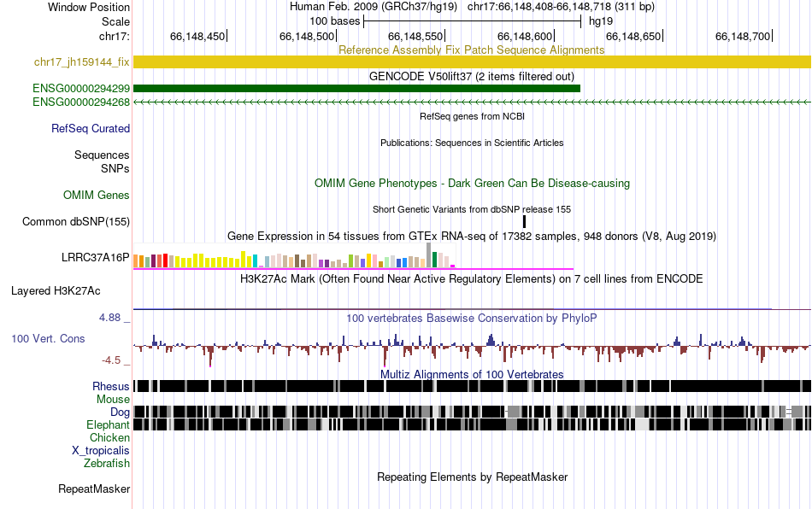812x509 pixels.
Task: Click the OMIM Gene Phenotypes track title
Action: (x=472, y=183)
